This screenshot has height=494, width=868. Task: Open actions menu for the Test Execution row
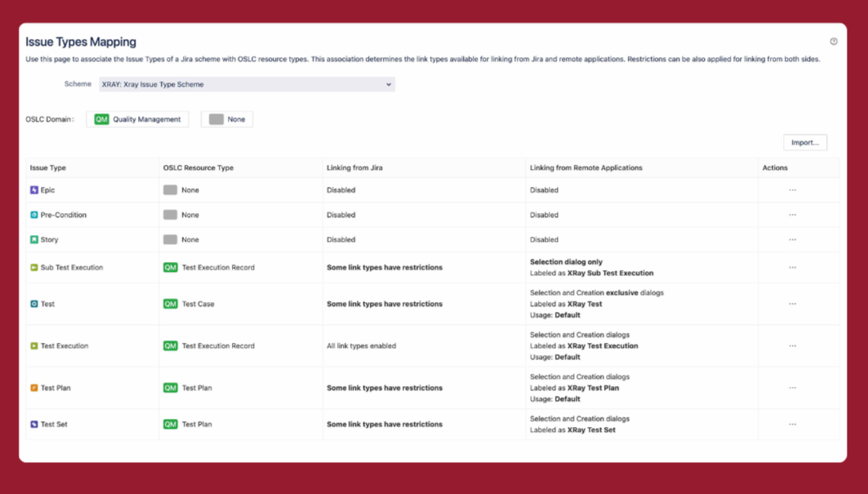point(792,346)
